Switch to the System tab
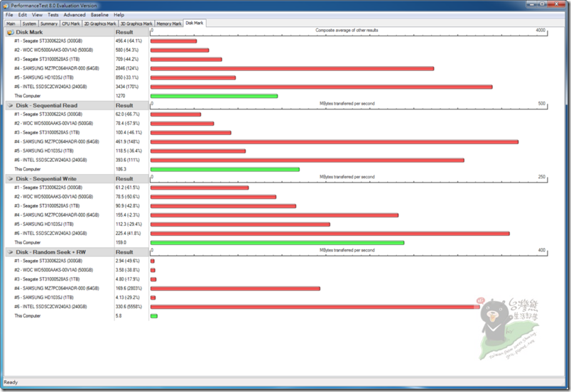Viewport: 571px width, 392px height. [x=30, y=23]
